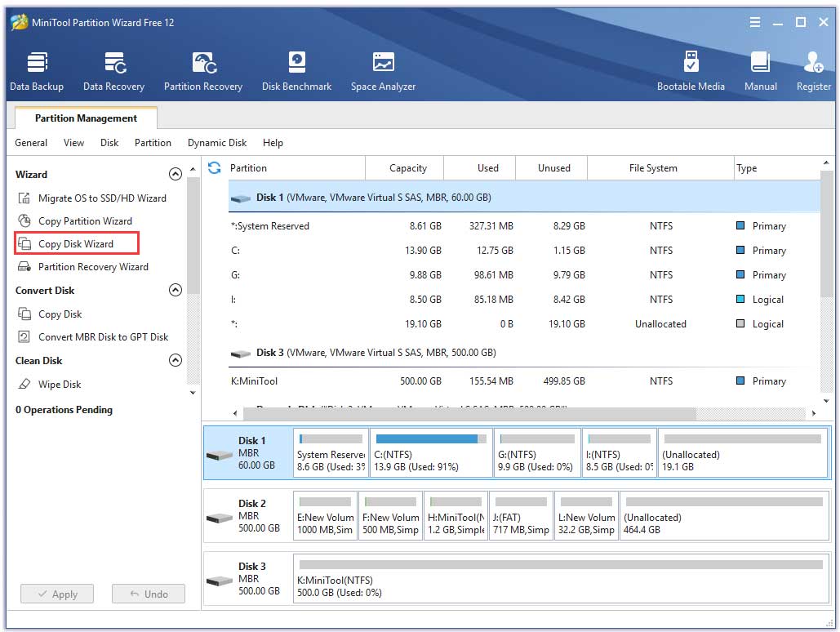Click horizontal scrollbar of partition list
Image resolution: width=840 pixels, height=632 pixels.
[x=469, y=413]
